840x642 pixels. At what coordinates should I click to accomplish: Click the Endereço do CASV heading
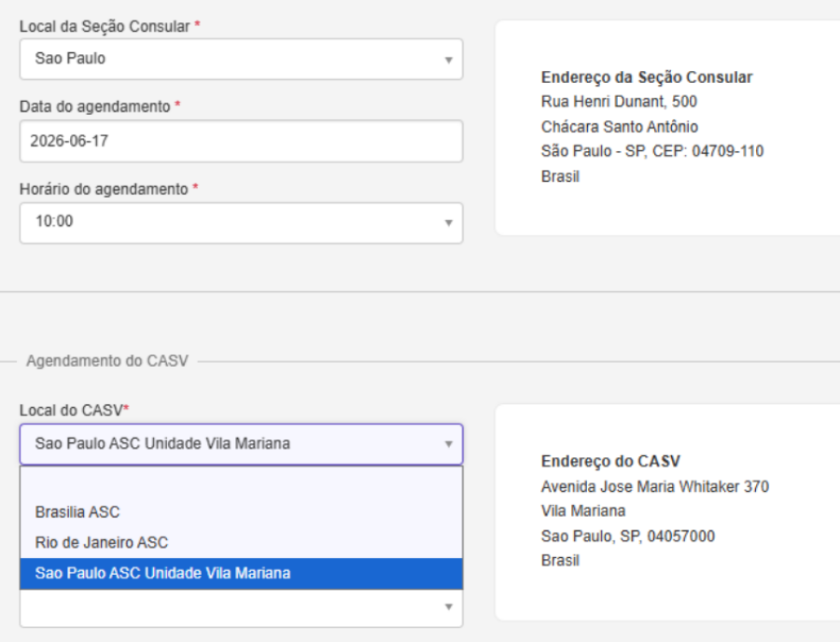click(610, 461)
